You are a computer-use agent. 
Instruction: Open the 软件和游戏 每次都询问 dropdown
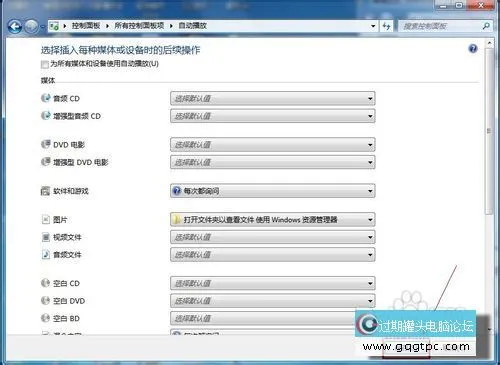click(273, 191)
